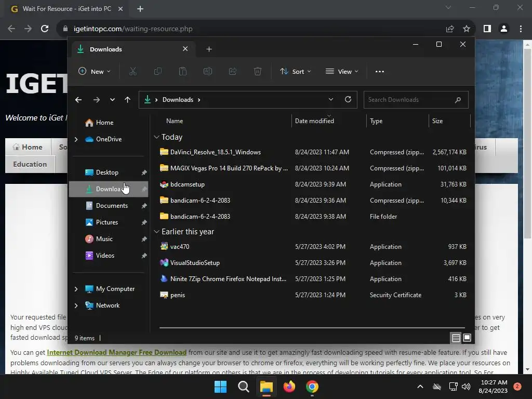Add a new File Explorer tab
This screenshot has height=399, width=532.
coord(209,49)
